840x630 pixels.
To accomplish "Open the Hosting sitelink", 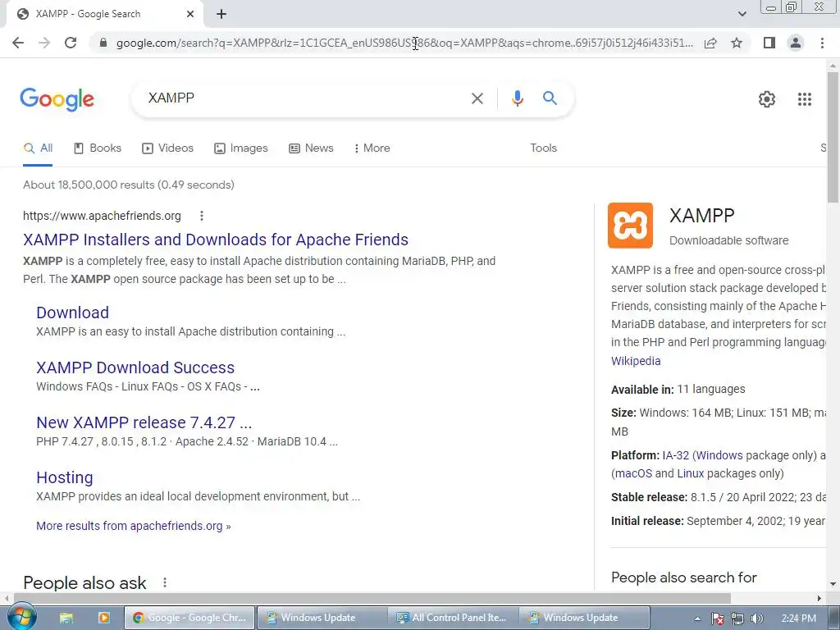I will (x=64, y=477).
